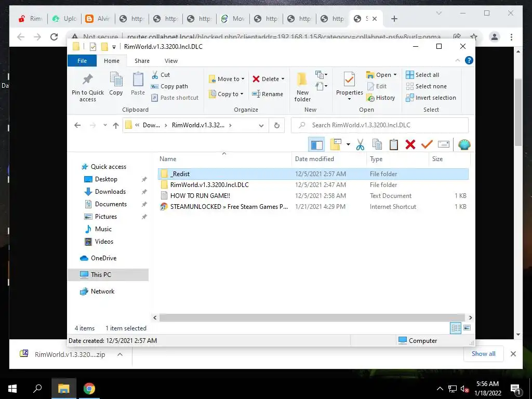Go back in Explorer navigation
This screenshot has height=399, width=532.
[x=77, y=125]
